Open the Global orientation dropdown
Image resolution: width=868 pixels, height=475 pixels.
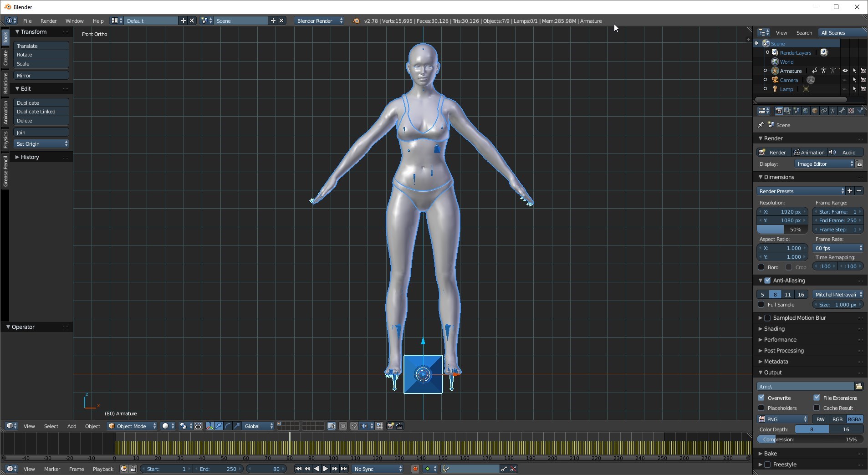(258, 426)
